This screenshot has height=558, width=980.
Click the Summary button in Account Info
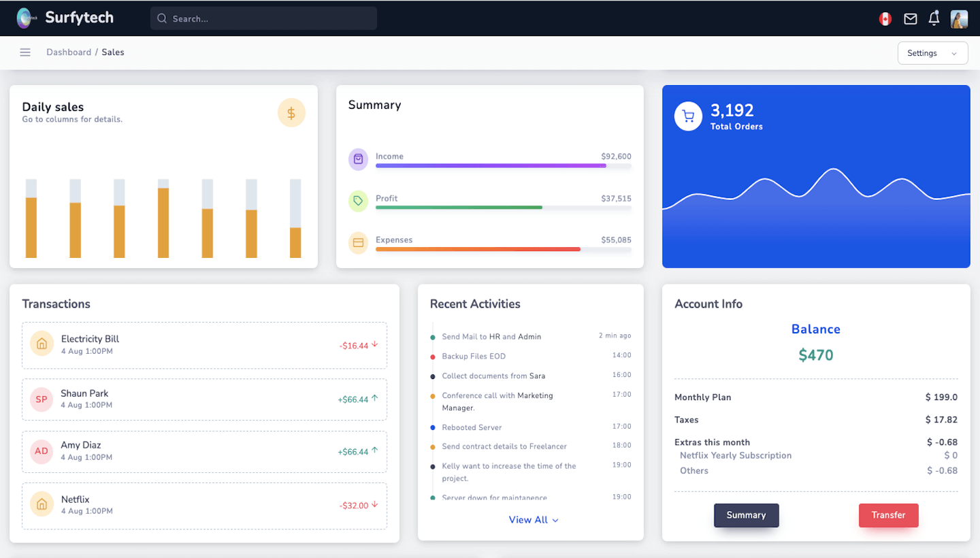pyautogui.click(x=746, y=515)
